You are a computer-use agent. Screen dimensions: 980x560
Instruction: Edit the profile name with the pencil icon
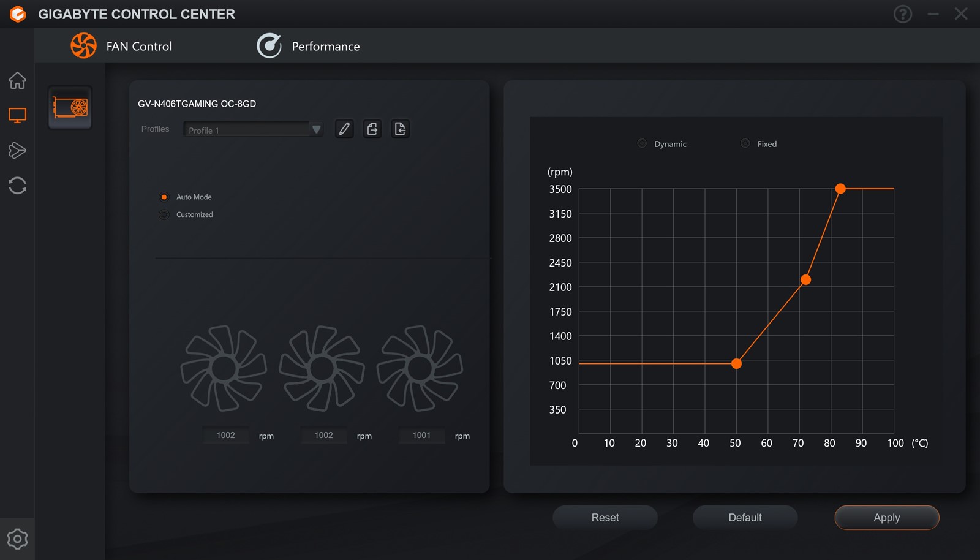click(344, 129)
